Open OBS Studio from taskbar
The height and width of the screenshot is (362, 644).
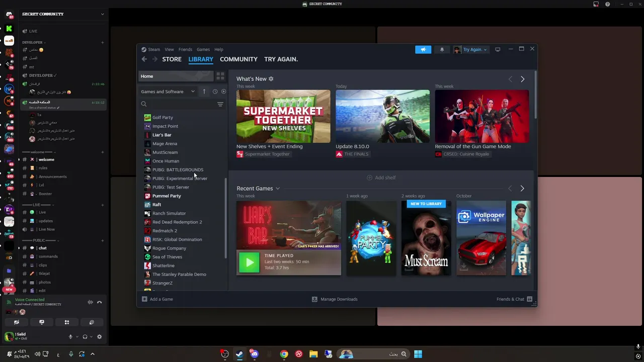[225, 354]
